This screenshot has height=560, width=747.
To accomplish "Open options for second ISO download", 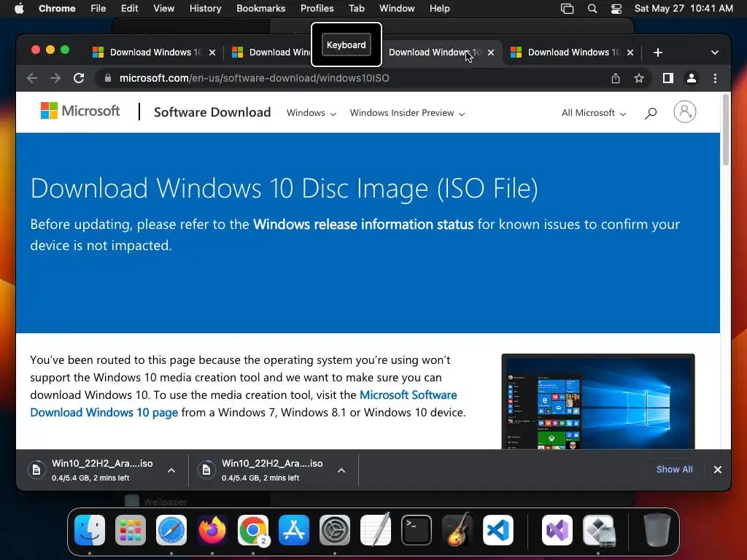I will click(x=341, y=470).
